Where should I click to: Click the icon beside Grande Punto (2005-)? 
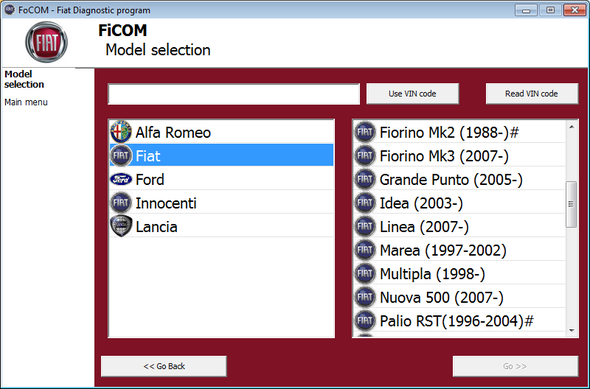pyautogui.click(x=365, y=179)
